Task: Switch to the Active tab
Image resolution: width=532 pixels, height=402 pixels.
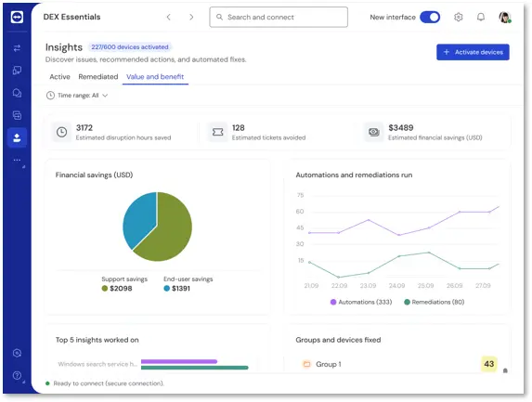Action: (x=59, y=77)
